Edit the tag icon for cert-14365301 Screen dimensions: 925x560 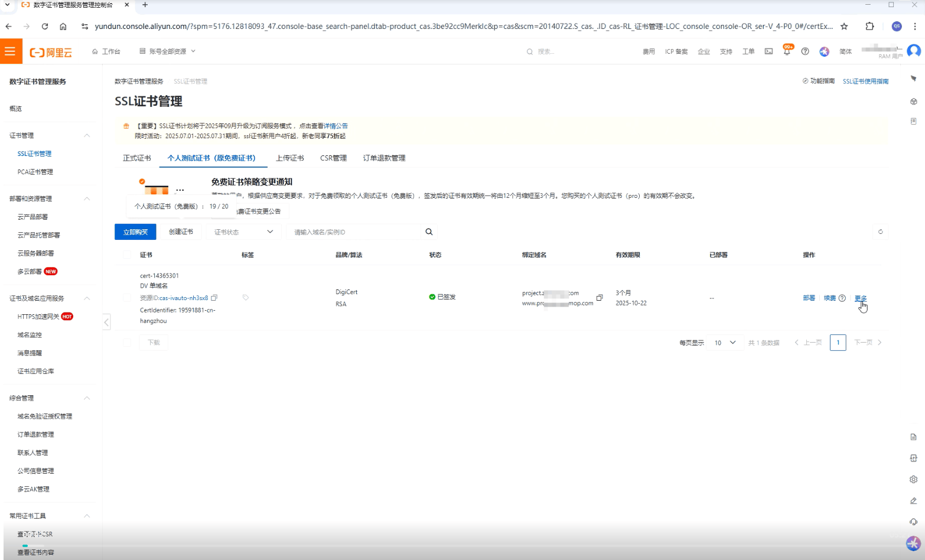(x=246, y=297)
